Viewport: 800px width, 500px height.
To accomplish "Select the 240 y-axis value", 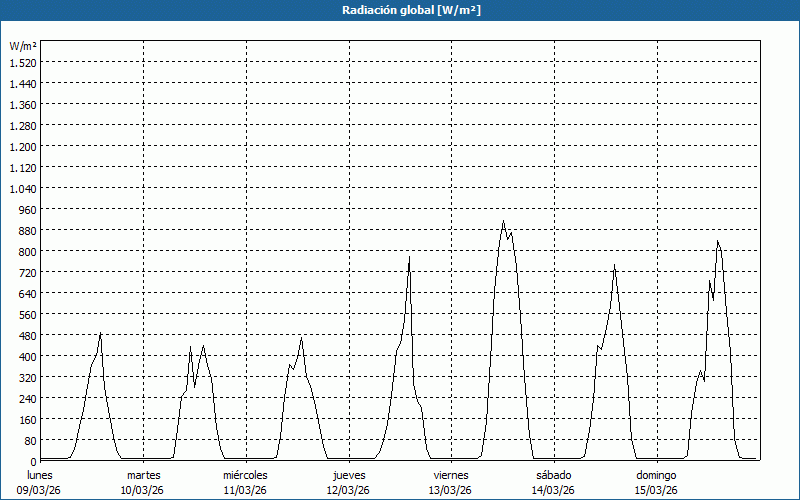I will coord(28,398).
